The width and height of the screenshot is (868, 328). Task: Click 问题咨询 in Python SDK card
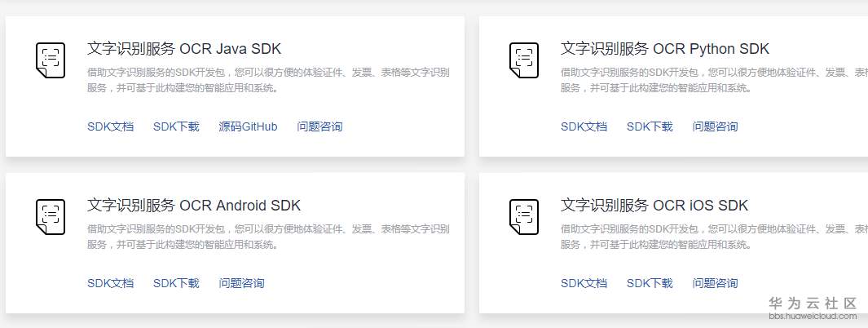point(716,127)
